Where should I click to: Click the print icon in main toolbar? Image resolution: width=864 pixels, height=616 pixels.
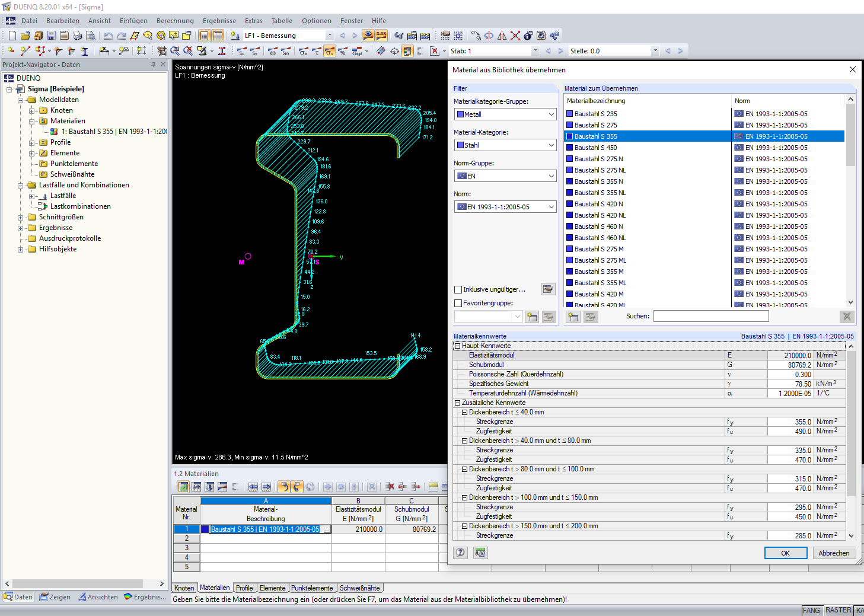(x=78, y=36)
